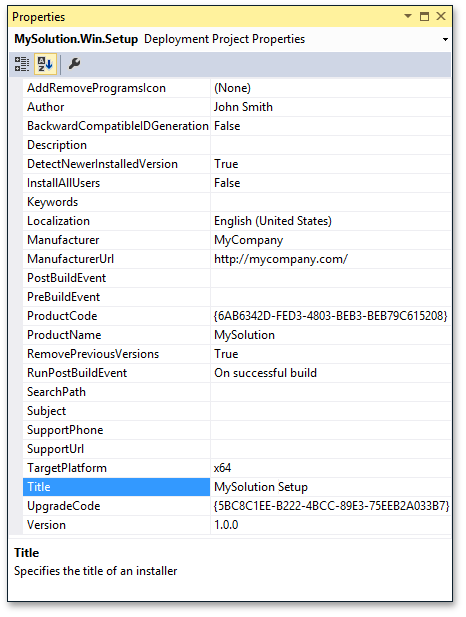Switch to Categorized view icon
466x617 pixels.
tap(22, 64)
